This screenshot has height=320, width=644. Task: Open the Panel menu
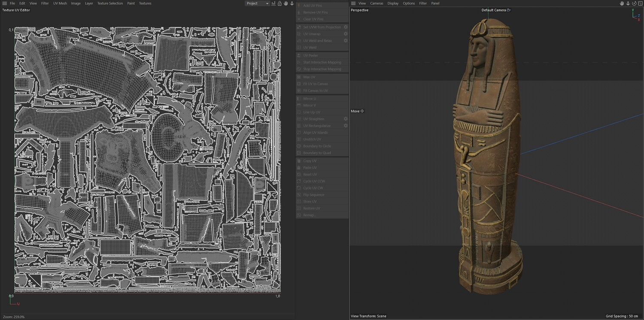pyautogui.click(x=435, y=3)
